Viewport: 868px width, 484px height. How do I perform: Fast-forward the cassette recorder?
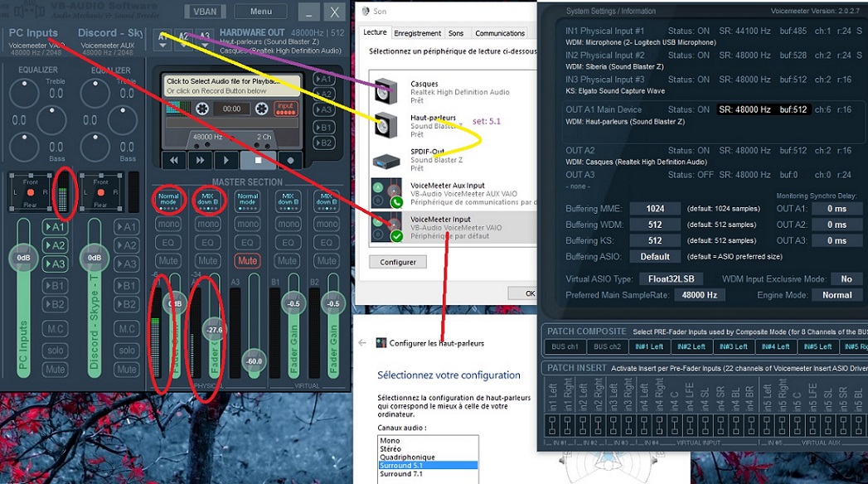200,161
